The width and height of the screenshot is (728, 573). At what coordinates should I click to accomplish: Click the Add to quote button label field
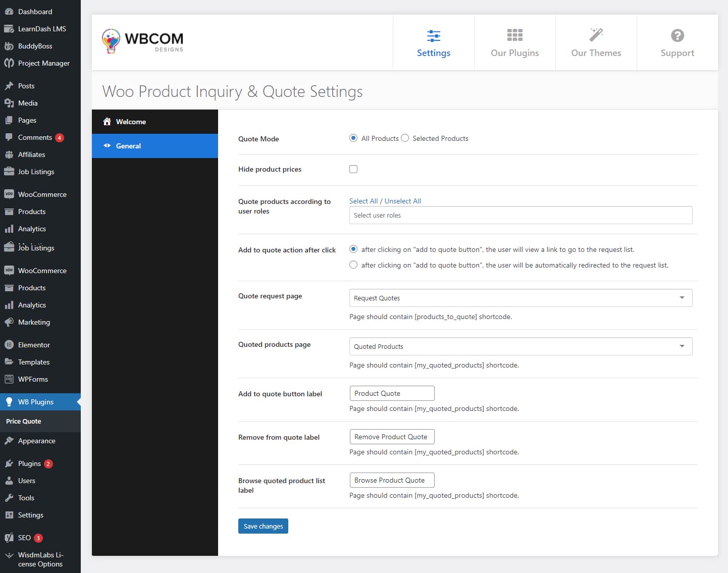(392, 393)
